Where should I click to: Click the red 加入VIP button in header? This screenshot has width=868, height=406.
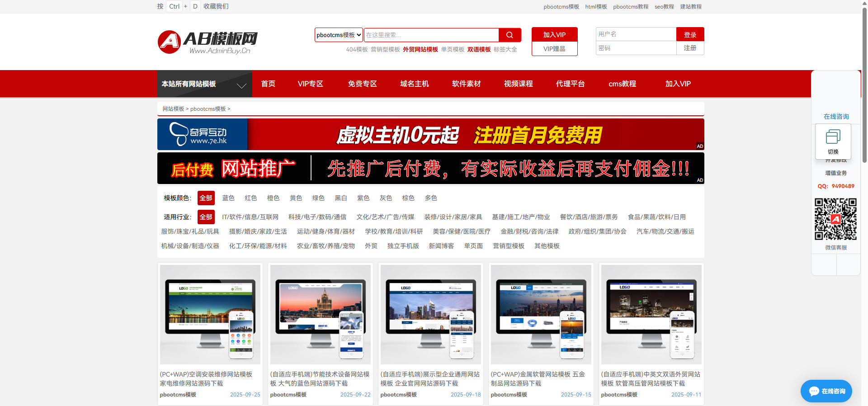[554, 34]
